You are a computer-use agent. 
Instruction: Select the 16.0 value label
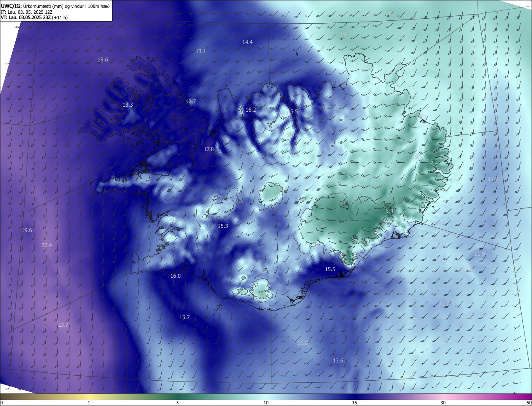coord(175,276)
